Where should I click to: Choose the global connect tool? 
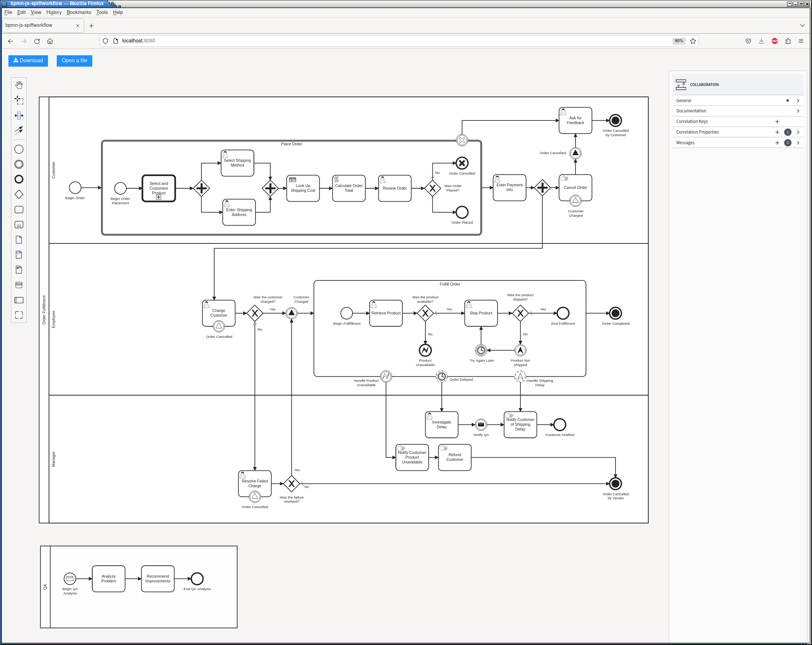pyautogui.click(x=19, y=130)
